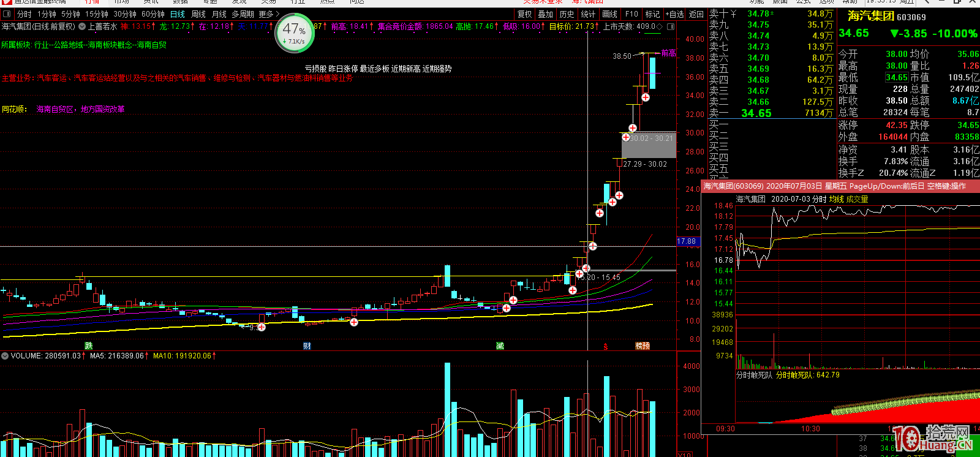980x457 pixels.
Task: Open indicator dropdown next to 海汽集团(日线.前复权)
Action: click(82, 27)
